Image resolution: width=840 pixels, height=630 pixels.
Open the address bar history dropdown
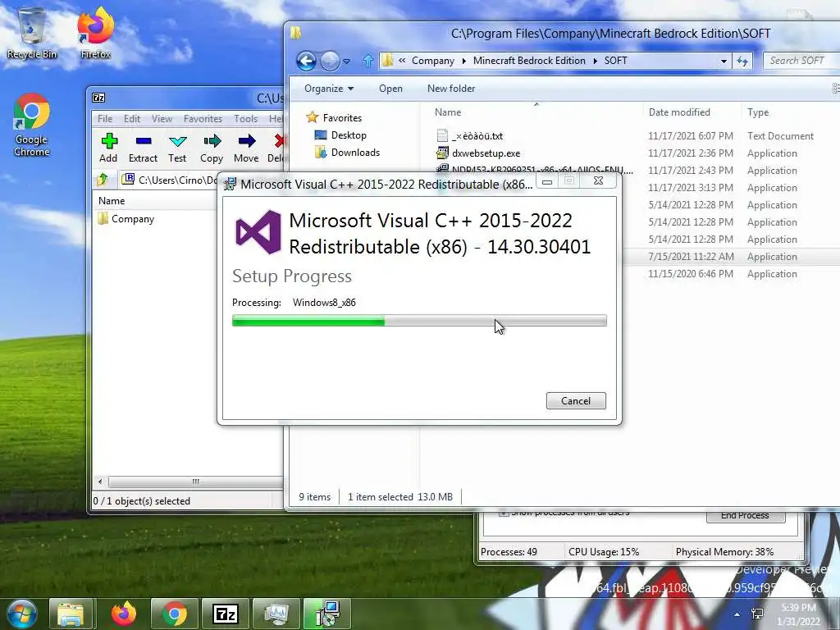tap(724, 61)
